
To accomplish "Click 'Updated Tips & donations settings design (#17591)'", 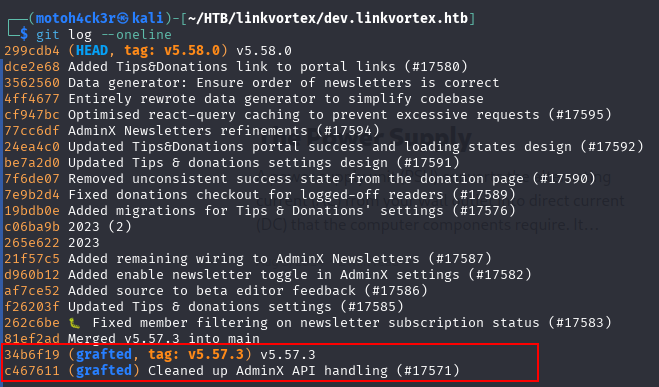I will click(x=264, y=163).
